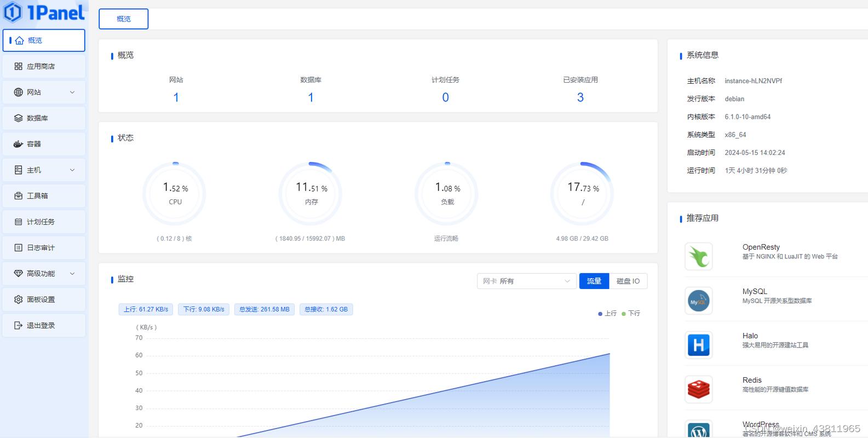Image resolution: width=868 pixels, height=438 pixels.
Task: Click the 主机 server icon
Action: tap(18, 170)
